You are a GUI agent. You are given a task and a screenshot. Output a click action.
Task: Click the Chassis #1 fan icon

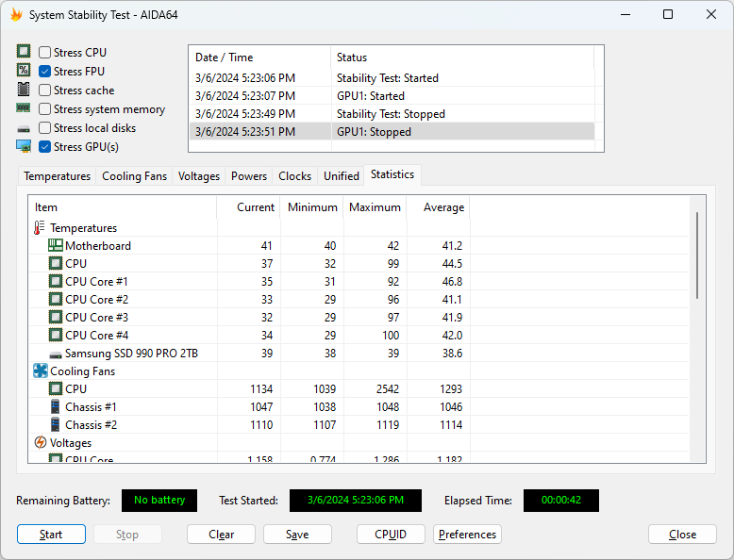56,407
